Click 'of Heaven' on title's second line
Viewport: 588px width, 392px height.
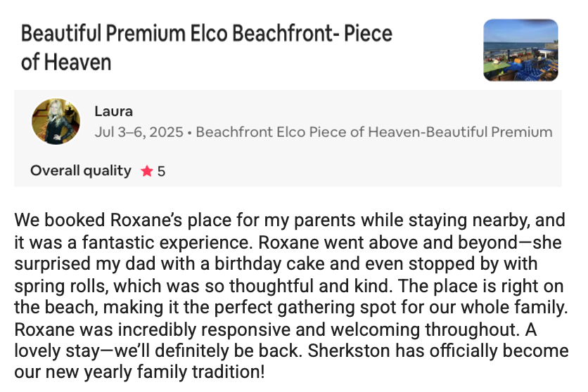pyautogui.click(x=66, y=62)
